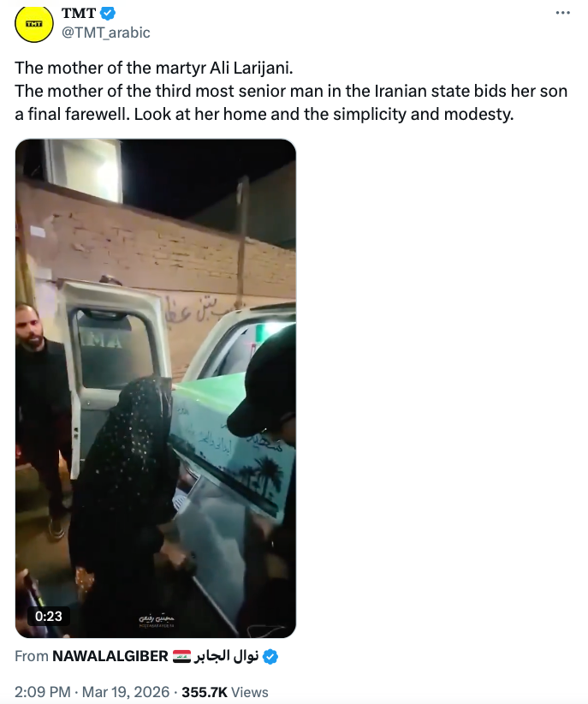Click the "From" label under the video
Screen dimensions: 588x704
click(x=32, y=656)
